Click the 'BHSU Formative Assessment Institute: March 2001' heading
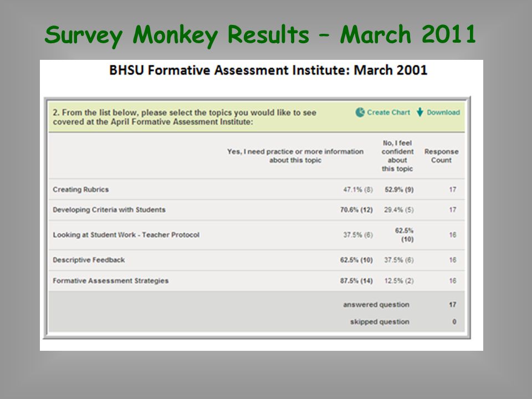This screenshot has width=532, height=399. pos(268,70)
